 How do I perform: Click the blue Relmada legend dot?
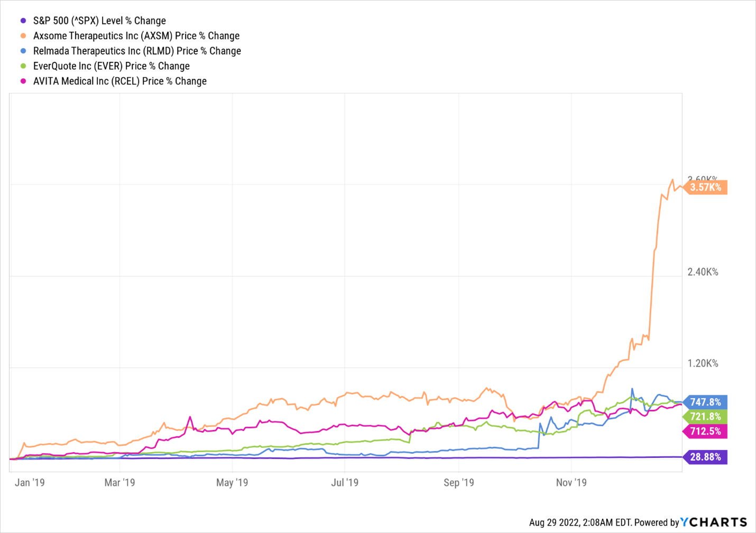click(23, 51)
